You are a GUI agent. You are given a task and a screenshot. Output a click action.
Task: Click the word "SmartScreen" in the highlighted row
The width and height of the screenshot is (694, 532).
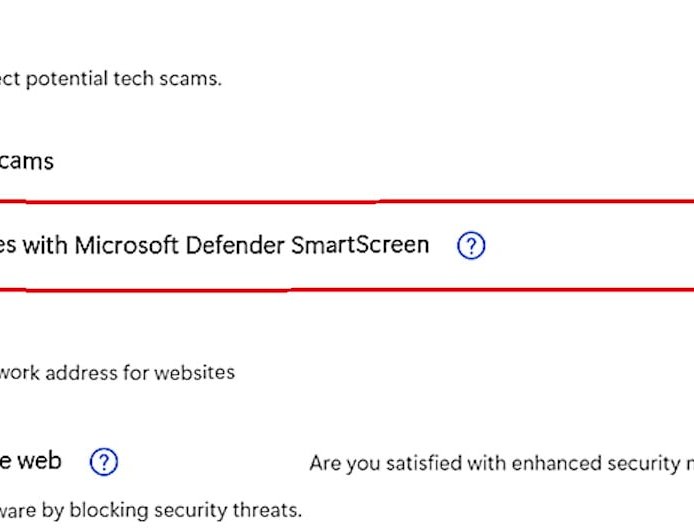tap(359, 245)
